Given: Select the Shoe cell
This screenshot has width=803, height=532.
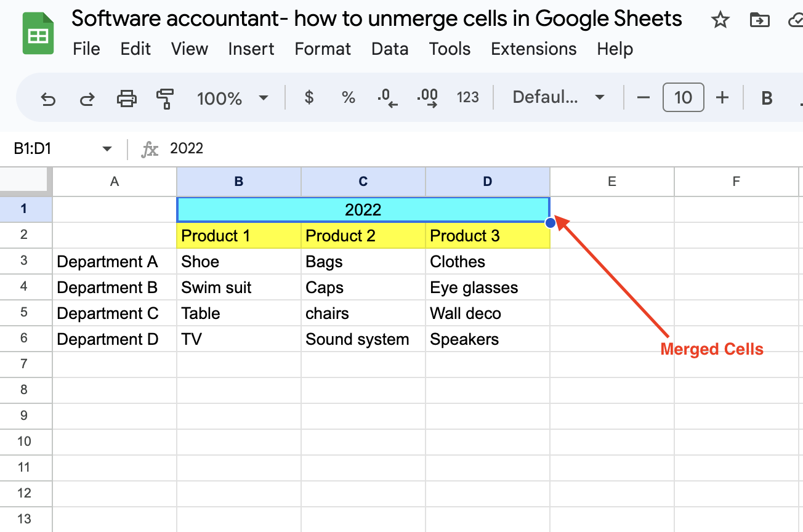Looking at the screenshot, I should [x=239, y=261].
